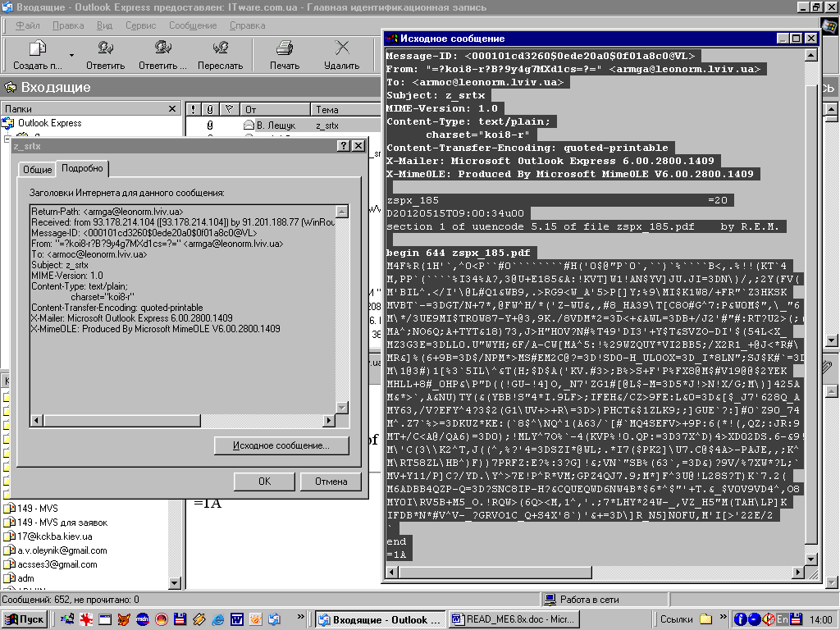840x630 pixels.
Task: Click the source message horizontal scrollbar thumb
Action: coord(495,572)
